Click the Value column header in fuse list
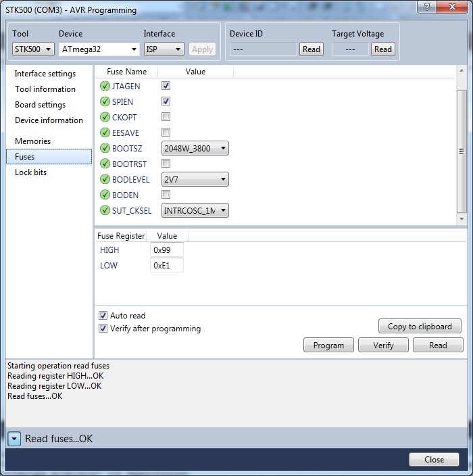Image resolution: width=473 pixels, height=476 pixels. point(195,72)
